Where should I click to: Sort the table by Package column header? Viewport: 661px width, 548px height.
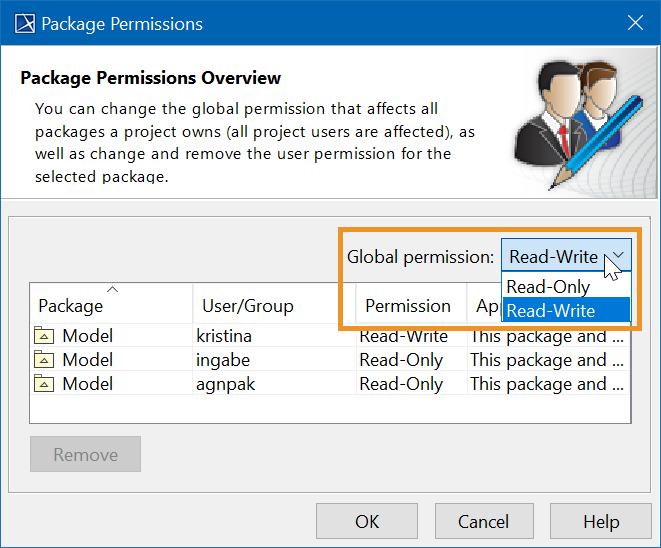point(110,305)
